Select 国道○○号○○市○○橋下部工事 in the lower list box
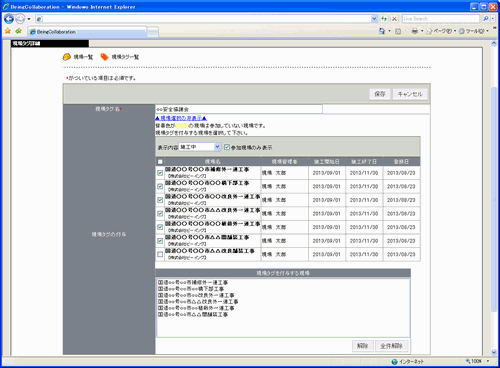500x368 pixels. (x=191, y=289)
